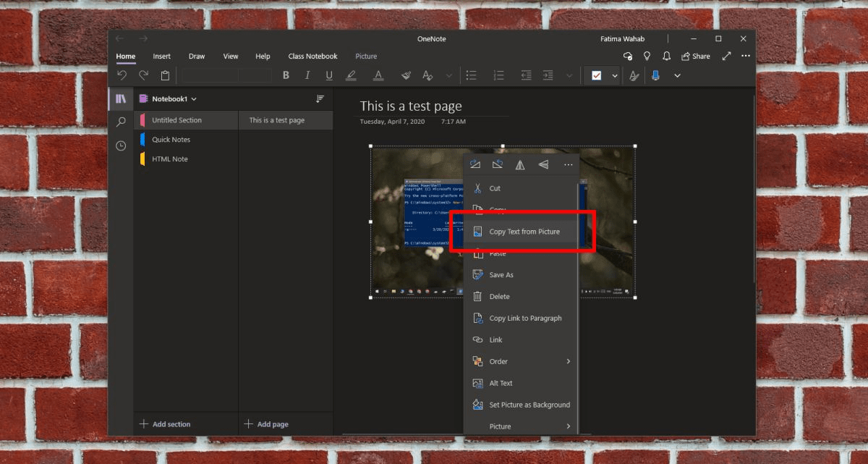Viewport: 868px width, 464px height.
Task: Select the Highlighter tool in the ribbon
Action: [x=351, y=75]
